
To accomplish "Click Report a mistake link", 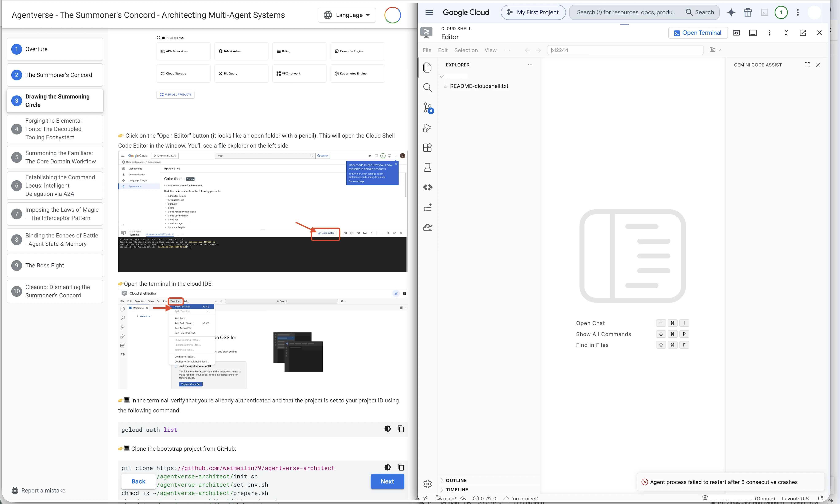I will pos(38,491).
